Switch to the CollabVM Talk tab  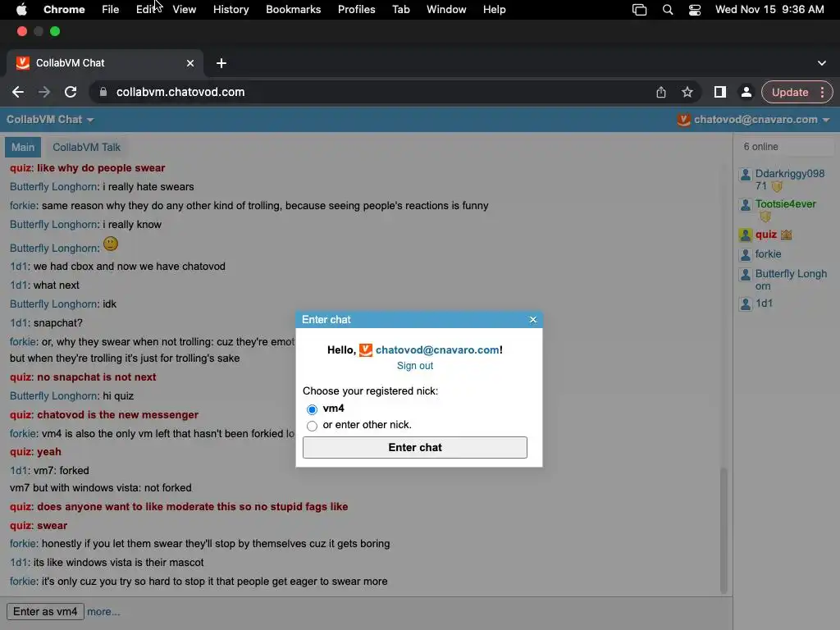[86, 148]
